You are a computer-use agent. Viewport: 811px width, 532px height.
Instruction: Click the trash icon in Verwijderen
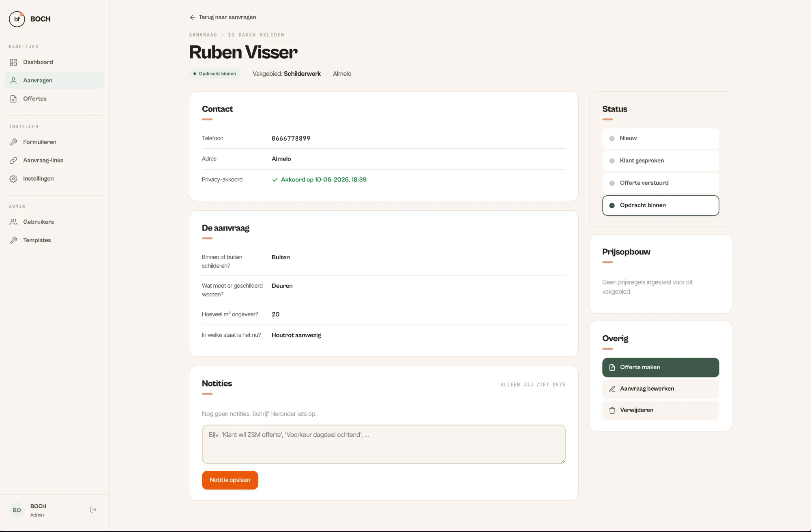click(612, 410)
